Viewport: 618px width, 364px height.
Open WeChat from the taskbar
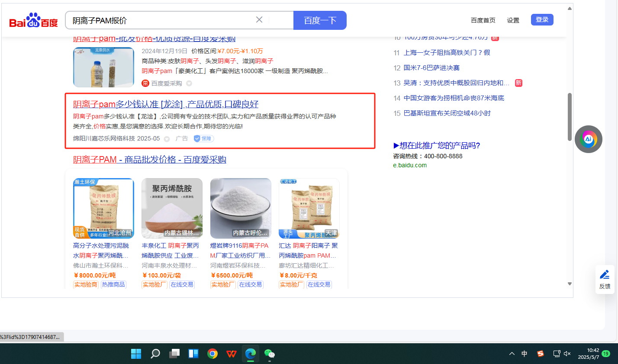pos(270,354)
